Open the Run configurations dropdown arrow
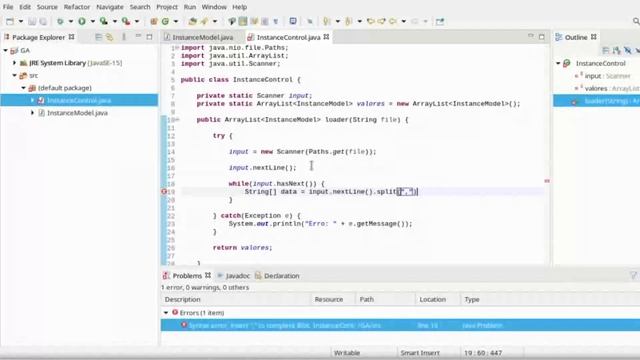This screenshot has height=360, width=640. pyautogui.click(x=93, y=21)
